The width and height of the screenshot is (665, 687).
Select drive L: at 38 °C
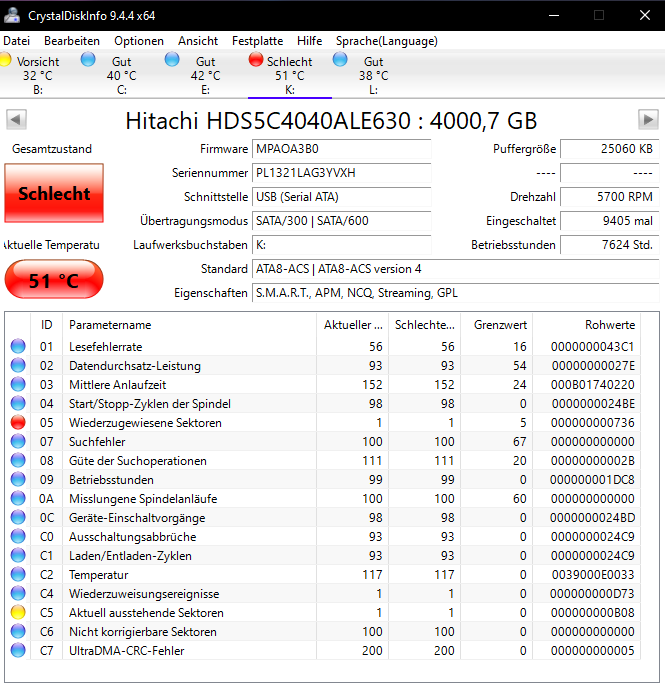point(373,74)
